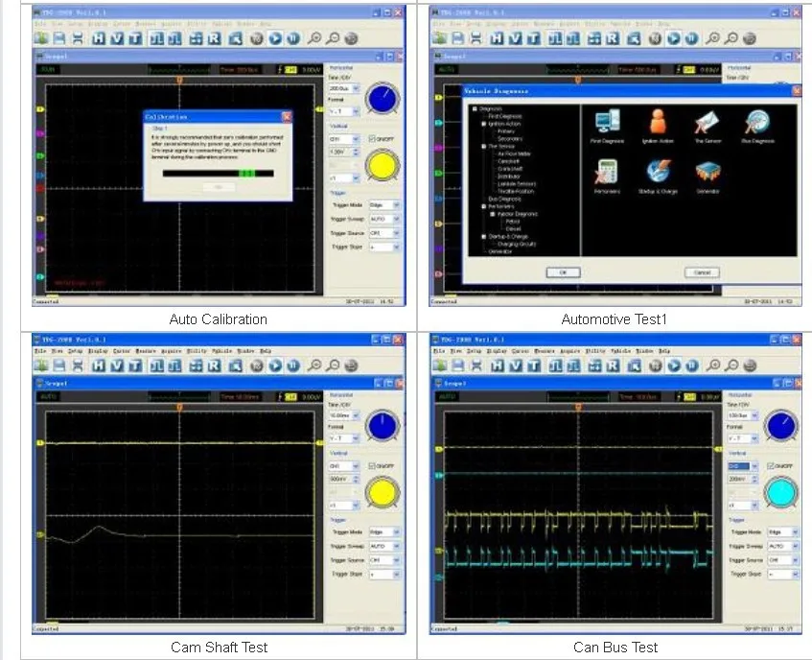Click cyan vertical knob in Can Bus Test window
Image resolution: width=812 pixels, height=660 pixels.
[781, 493]
